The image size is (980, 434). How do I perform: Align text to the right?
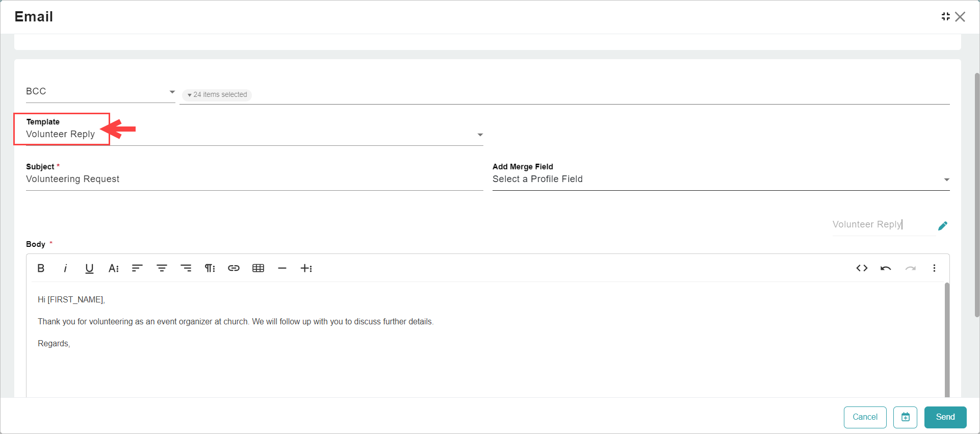point(186,268)
